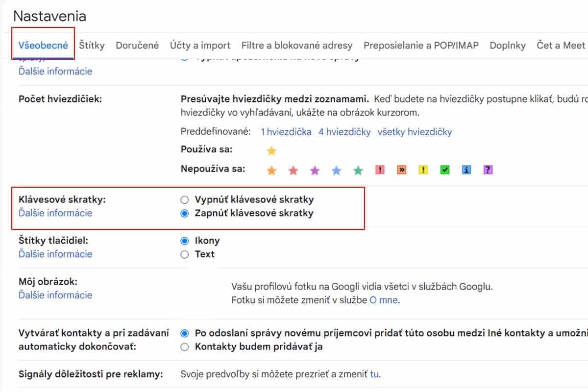Click the yellow star under Používa sa
Viewport: 588px width, 392px height.
(x=271, y=151)
